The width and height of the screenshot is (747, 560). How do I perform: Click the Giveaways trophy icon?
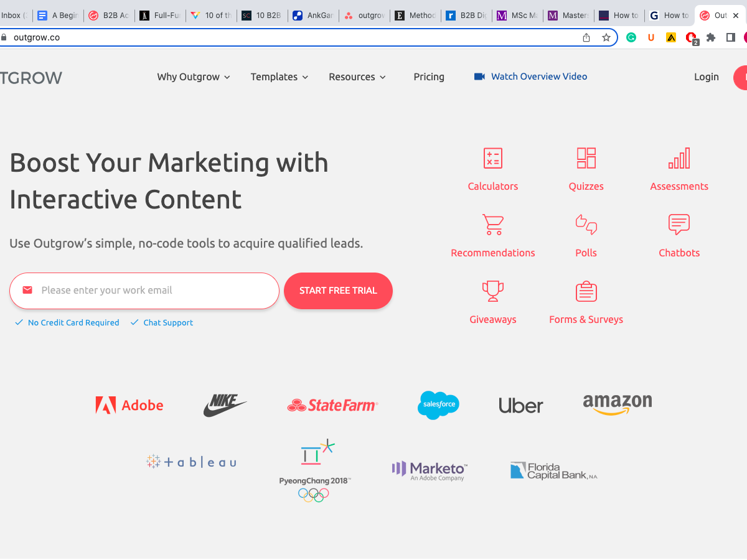tap(492, 291)
